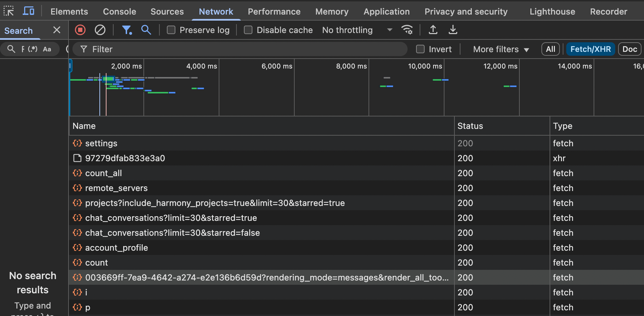The width and height of the screenshot is (644, 316).
Task: Sort by the Status column header
Action: [x=502, y=126]
